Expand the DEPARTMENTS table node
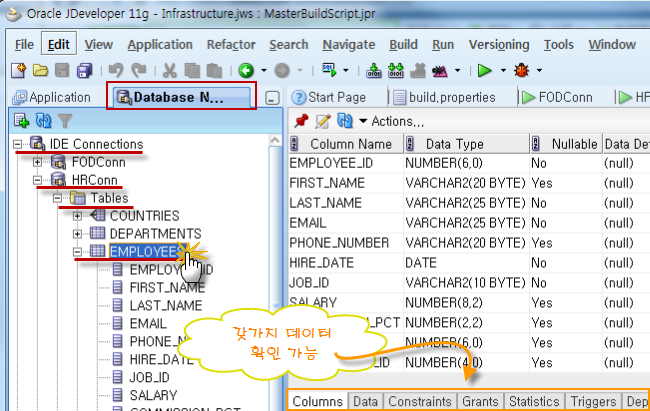The image size is (650, 411). pos(77,234)
